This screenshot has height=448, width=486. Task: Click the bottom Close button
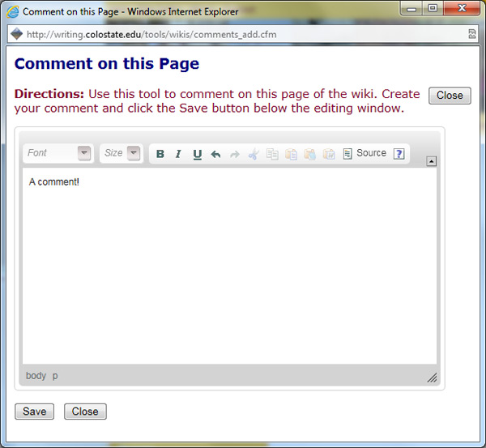[85, 412]
